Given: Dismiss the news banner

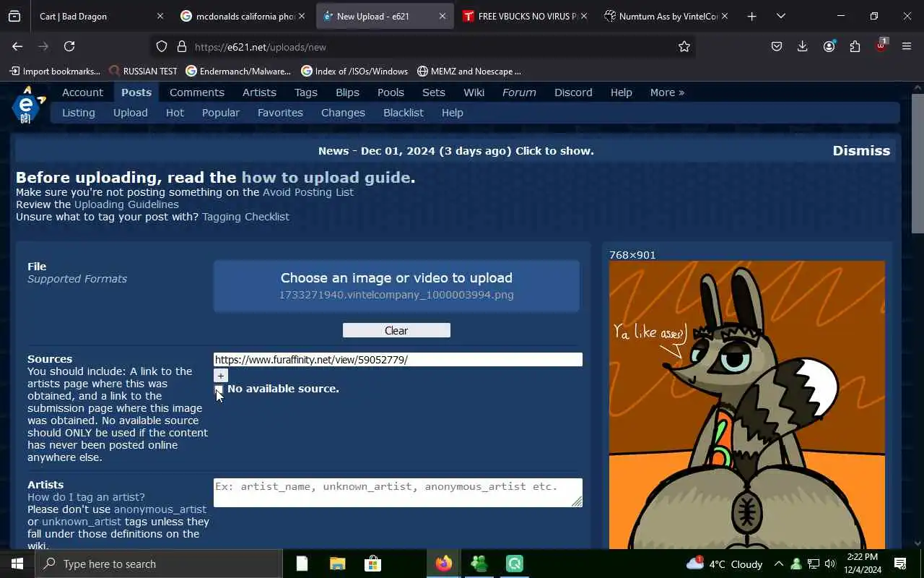Looking at the screenshot, I should tap(861, 150).
